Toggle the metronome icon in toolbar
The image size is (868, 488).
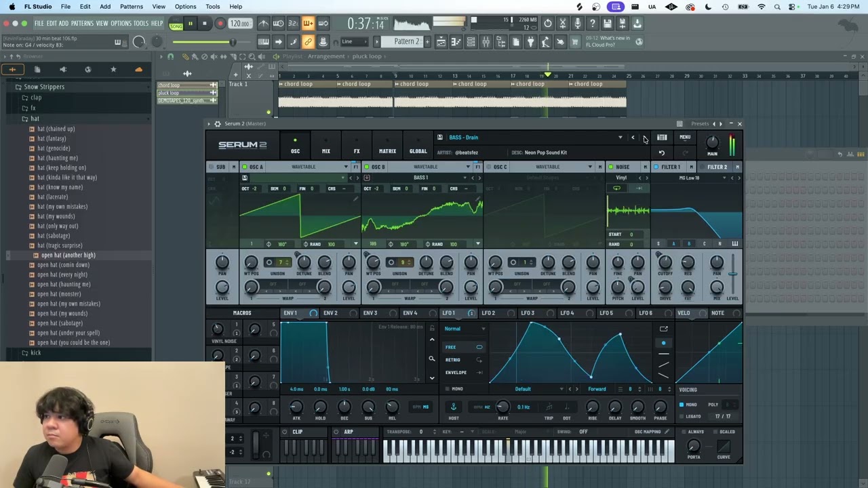pyautogui.click(x=264, y=24)
